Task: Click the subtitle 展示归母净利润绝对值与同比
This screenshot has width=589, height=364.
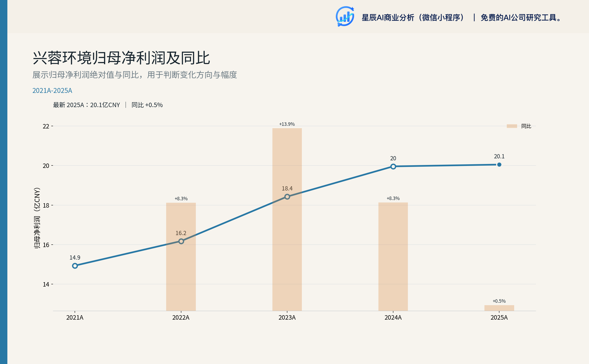Action: 85,75
